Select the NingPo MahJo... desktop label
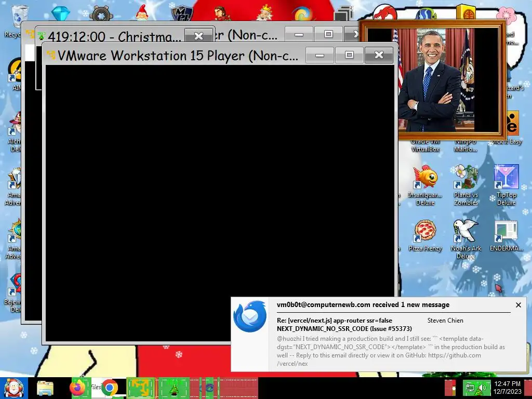 (465, 145)
